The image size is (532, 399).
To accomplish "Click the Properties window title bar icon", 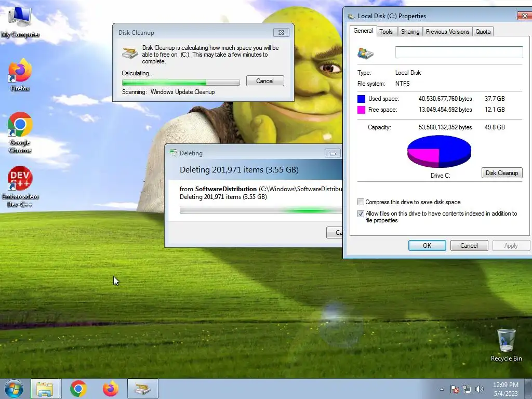I will pos(352,16).
